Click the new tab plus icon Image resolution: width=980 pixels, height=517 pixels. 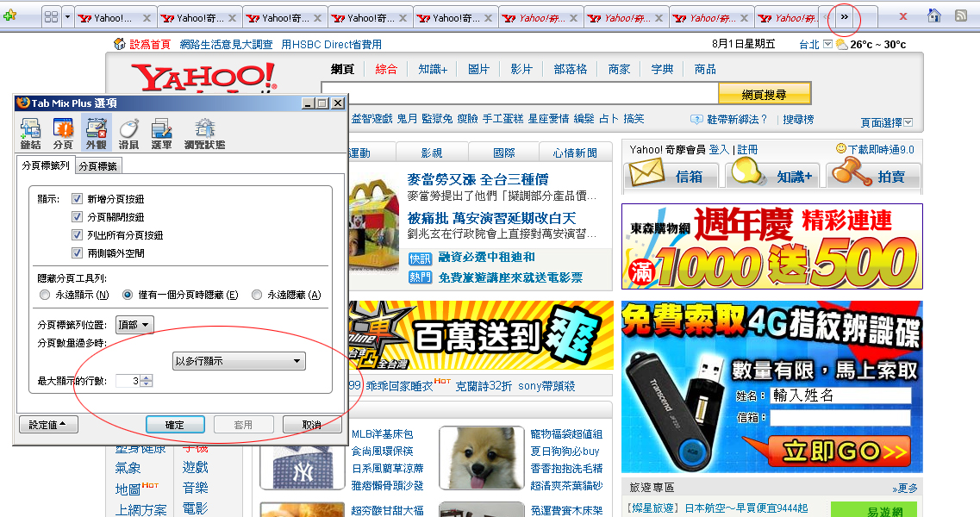[10, 16]
